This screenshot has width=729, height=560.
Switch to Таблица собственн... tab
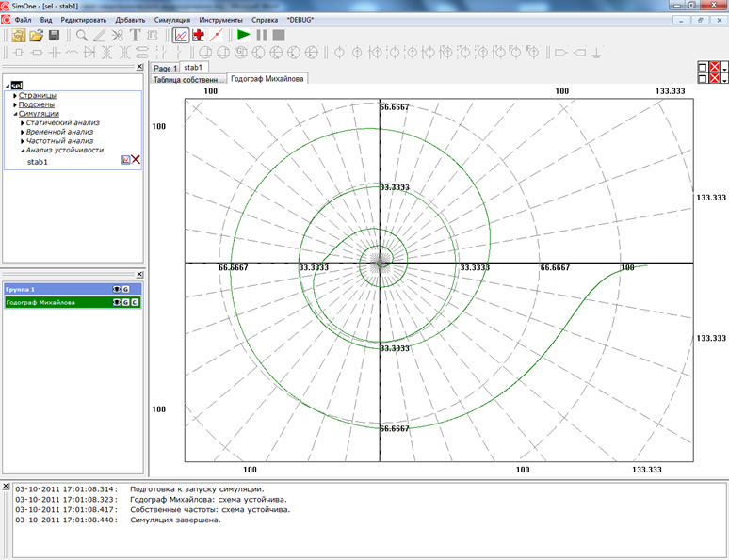(x=188, y=79)
